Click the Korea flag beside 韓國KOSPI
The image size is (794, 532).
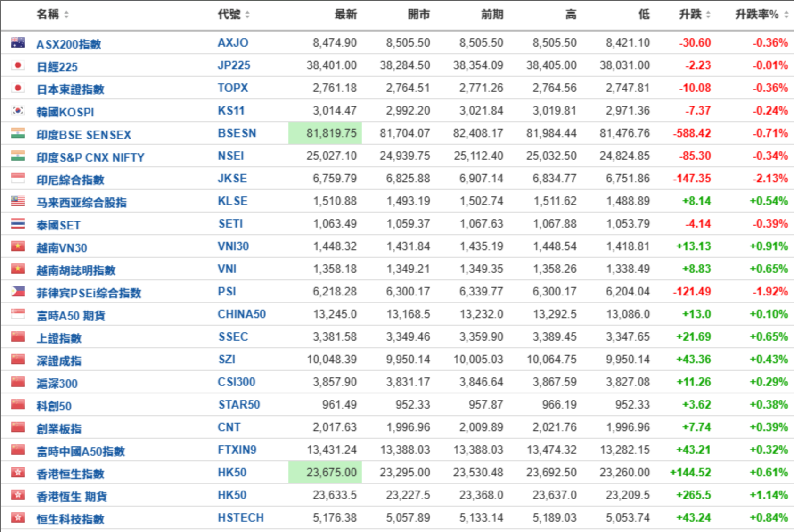[18, 110]
